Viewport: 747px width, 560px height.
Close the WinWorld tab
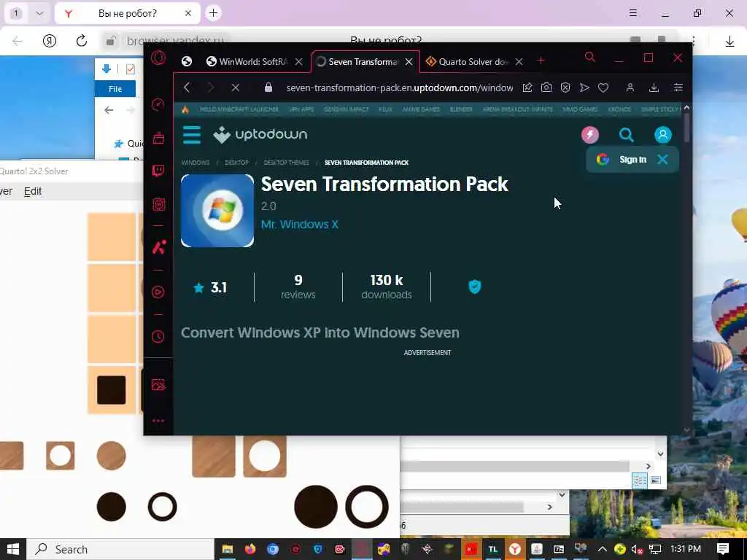pyautogui.click(x=298, y=62)
